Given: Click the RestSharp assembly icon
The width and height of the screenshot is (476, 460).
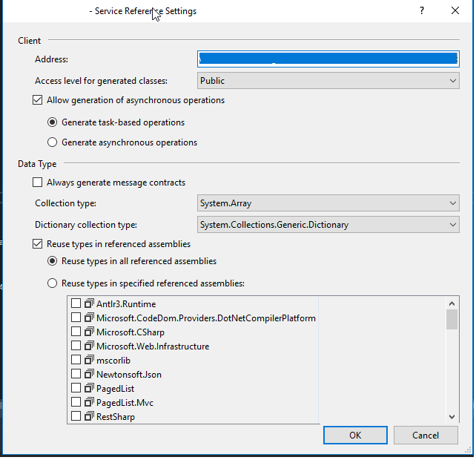Looking at the screenshot, I should (89, 416).
